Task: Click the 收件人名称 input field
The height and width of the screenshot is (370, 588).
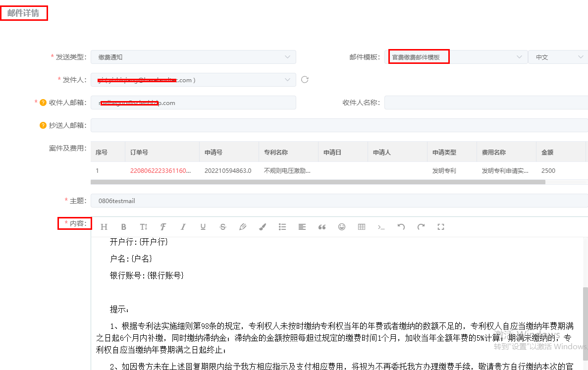Action: [x=486, y=103]
